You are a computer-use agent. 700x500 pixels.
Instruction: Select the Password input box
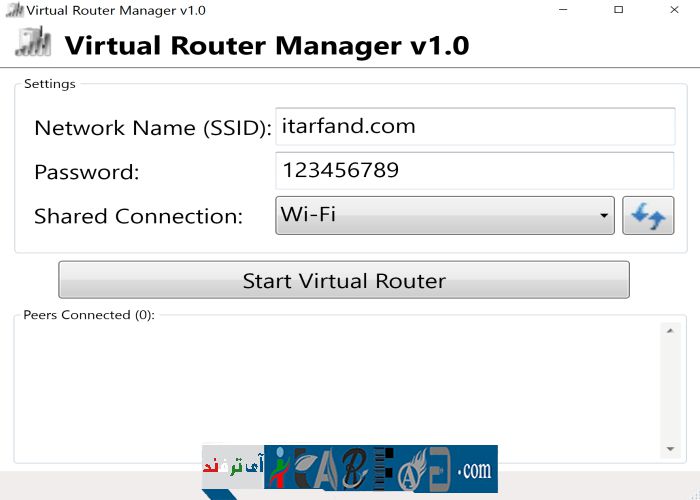click(x=475, y=171)
